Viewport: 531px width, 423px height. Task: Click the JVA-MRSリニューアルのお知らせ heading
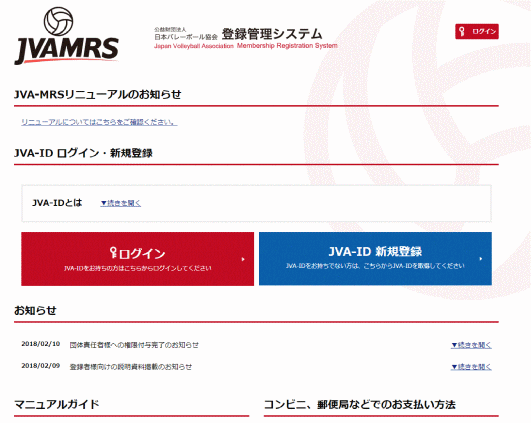point(98,94)
